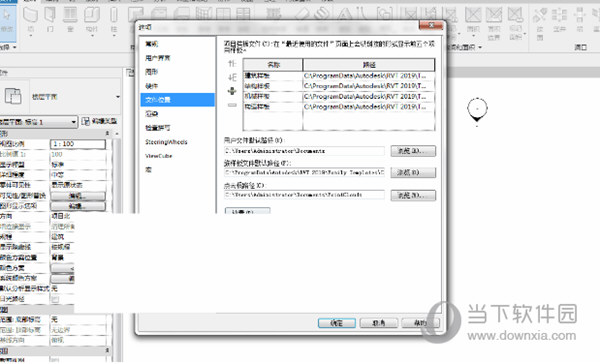Choose the Door (门) tool in ribbon

pyautogui.click(x=50, y=19)
